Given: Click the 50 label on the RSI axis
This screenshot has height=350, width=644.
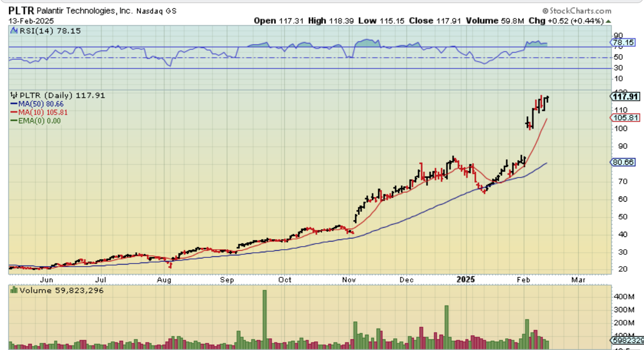Looking at the screenshot, I should tap(618, 58).
